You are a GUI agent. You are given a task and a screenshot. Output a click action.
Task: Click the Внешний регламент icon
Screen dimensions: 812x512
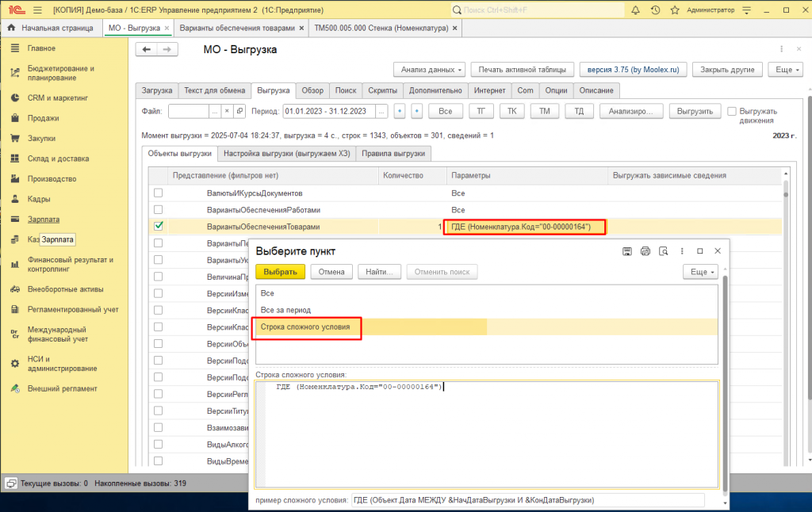15,389
